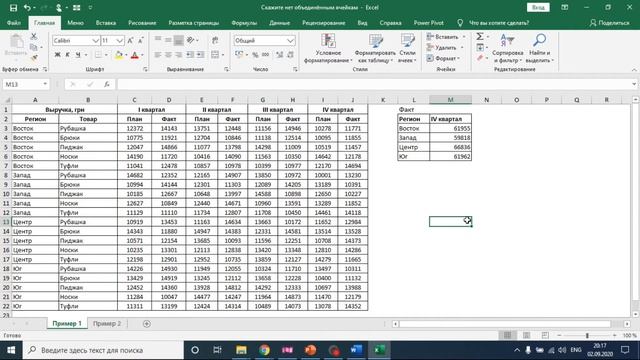Image resolution: width=640 pixels, height=360 pixels.
Task: Click Формат button in Cells group
Action: click(x=443, y=58)
